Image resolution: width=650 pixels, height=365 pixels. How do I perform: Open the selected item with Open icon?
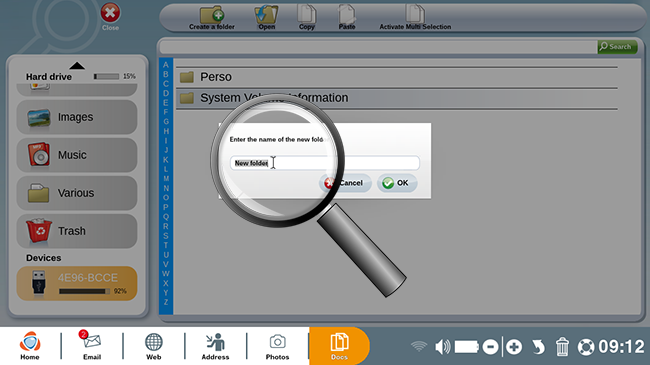tap(266, 17)
